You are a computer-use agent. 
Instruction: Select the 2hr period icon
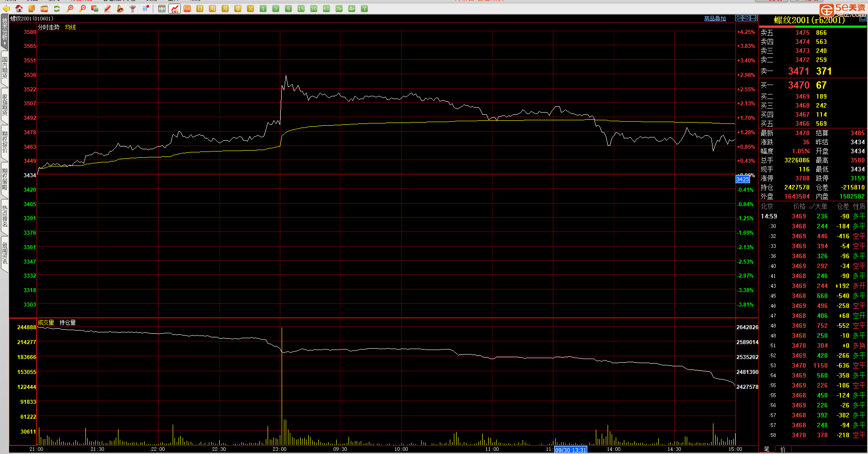339,9
